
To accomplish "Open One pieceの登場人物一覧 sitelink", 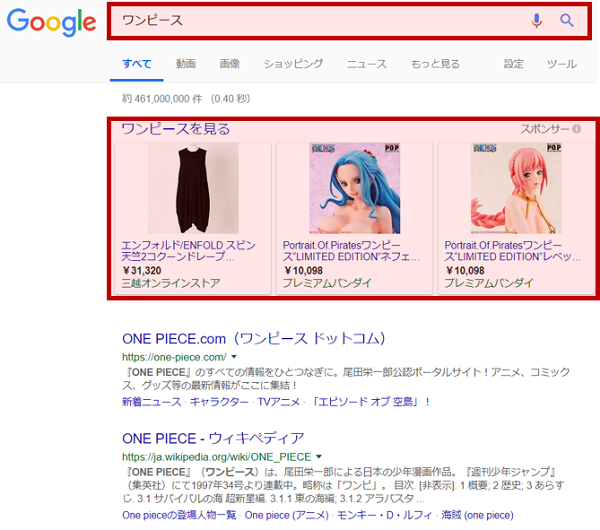I will 179,515.
